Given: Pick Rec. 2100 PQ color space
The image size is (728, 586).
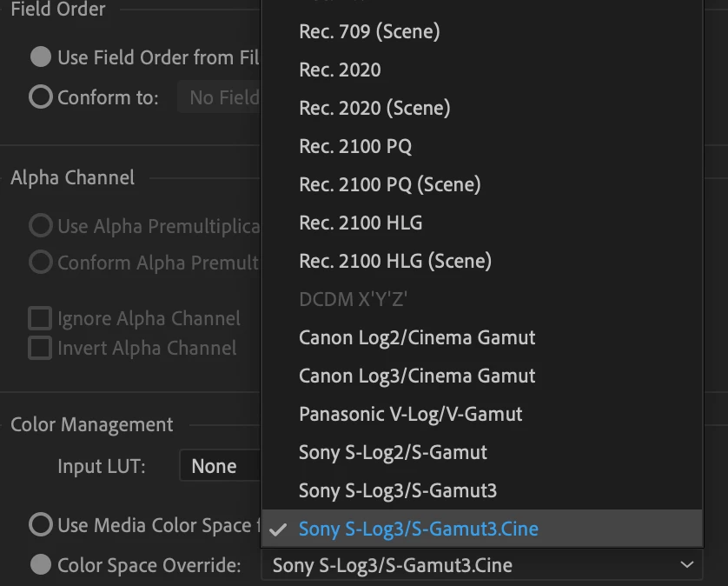Looking at the screenshot, I should click(x=482, y=146).
